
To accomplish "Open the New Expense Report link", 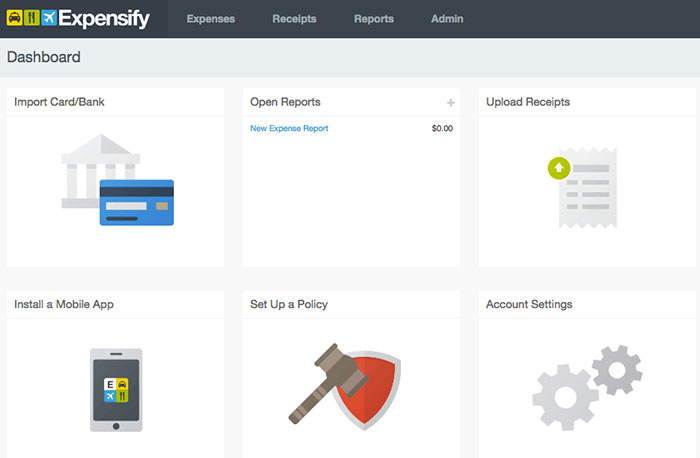I will 289,129.
